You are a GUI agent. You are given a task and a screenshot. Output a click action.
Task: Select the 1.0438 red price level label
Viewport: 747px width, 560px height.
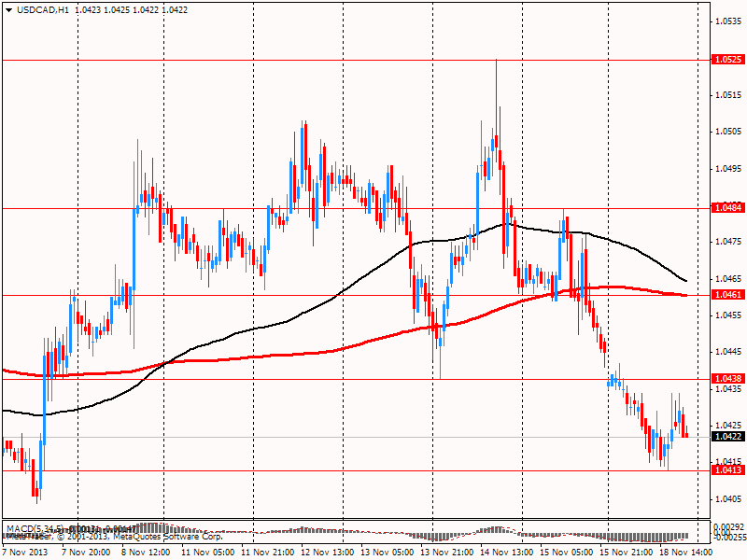click(x=728, y=379)
